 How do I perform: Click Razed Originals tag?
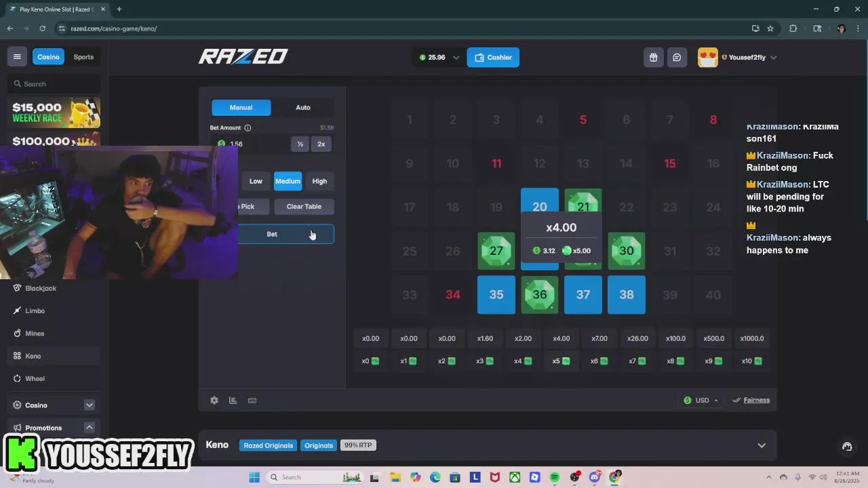(269, 445)
